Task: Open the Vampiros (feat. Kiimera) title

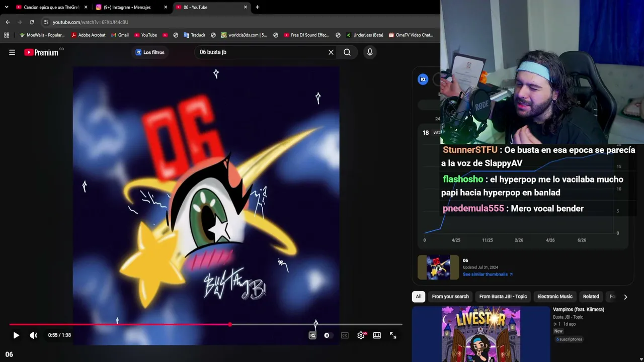Action: click(x=579, y=310)
